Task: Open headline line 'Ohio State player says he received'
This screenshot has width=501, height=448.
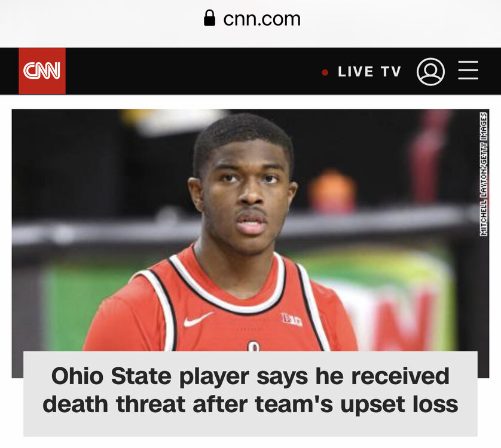Action: 250,376
